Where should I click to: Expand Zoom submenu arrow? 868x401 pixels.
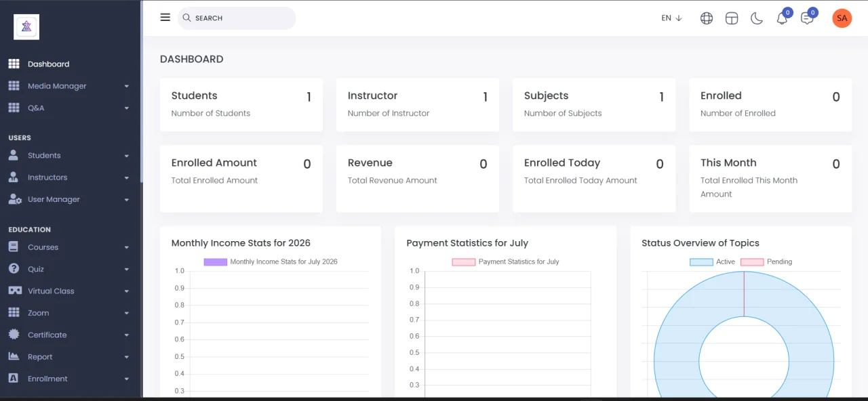click(127, 314)
